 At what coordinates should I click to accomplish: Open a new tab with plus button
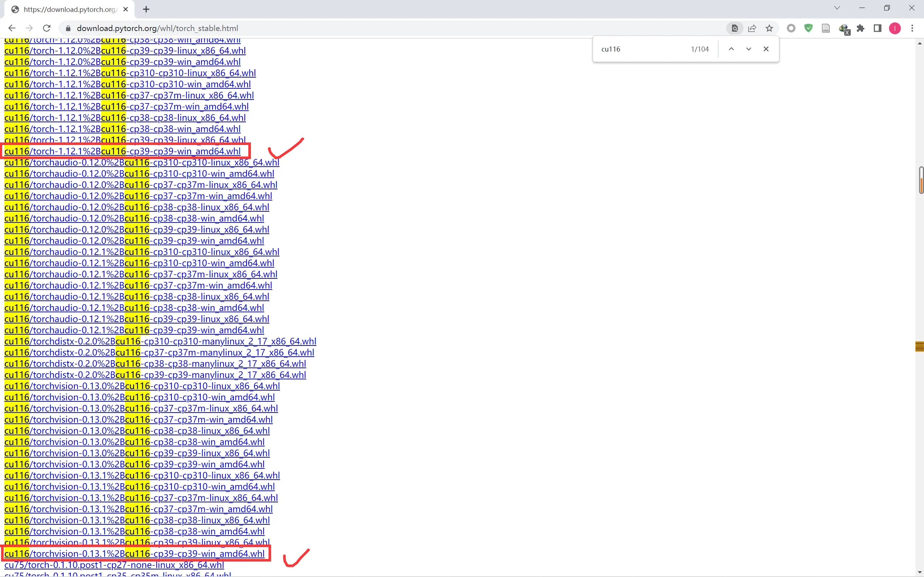pyautogui.click(x=146, y=9)
